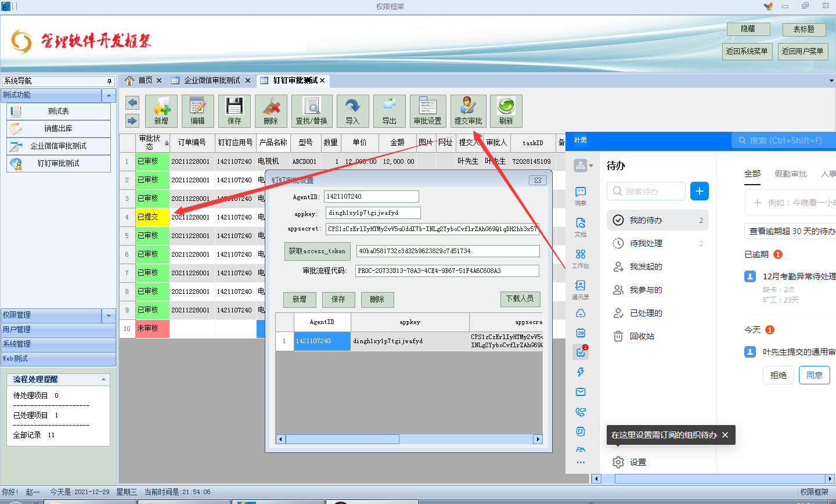Open the organization icon dropdown in the DingTalk sidebar

(583, 165)
